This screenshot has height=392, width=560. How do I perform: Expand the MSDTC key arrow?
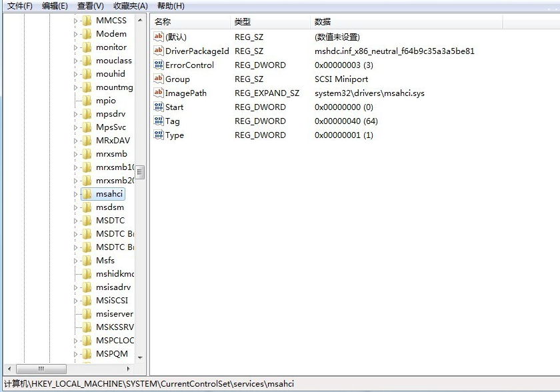coord(75,221)
